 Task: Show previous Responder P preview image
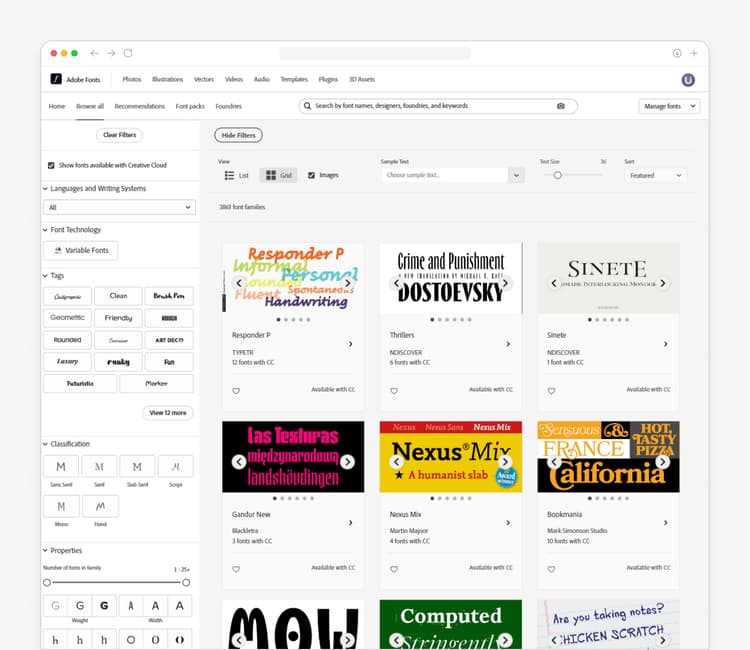click(239, 283)
